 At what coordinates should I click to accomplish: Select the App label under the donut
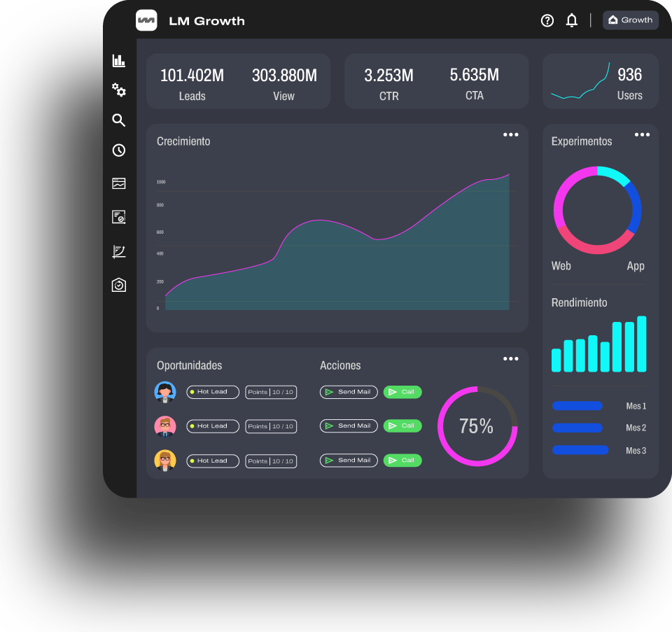point(636,266)
